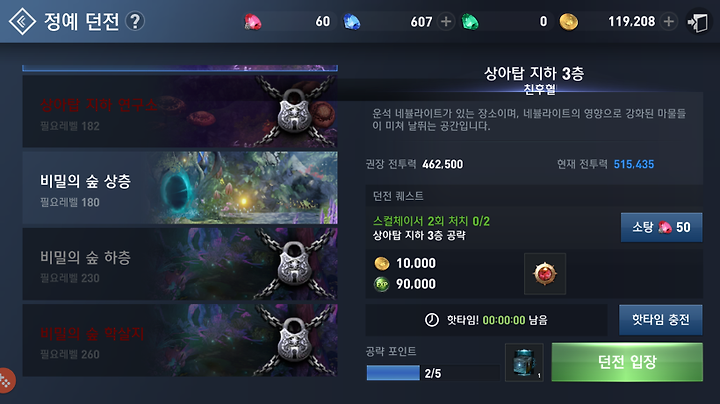Click the exit door icon

point(697,22)
